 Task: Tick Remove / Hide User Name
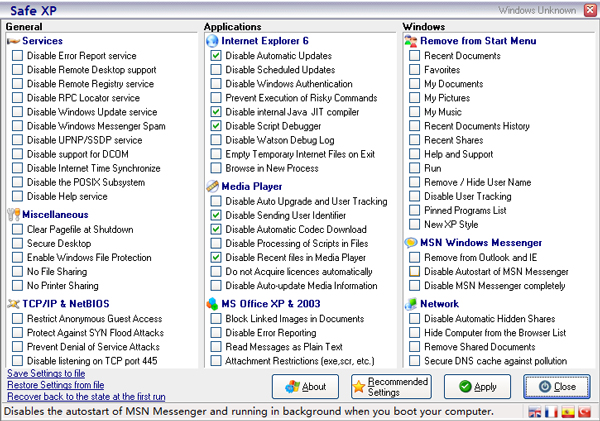point(414,183)
